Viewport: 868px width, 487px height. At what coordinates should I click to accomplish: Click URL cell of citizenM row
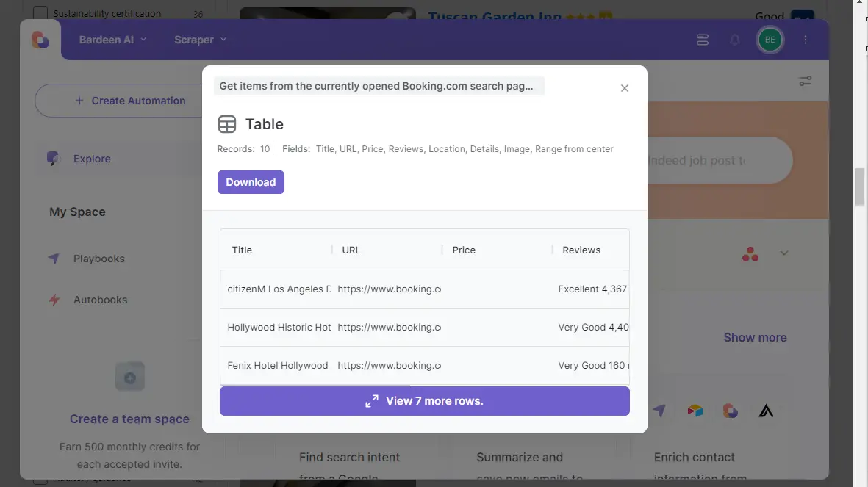389,289
